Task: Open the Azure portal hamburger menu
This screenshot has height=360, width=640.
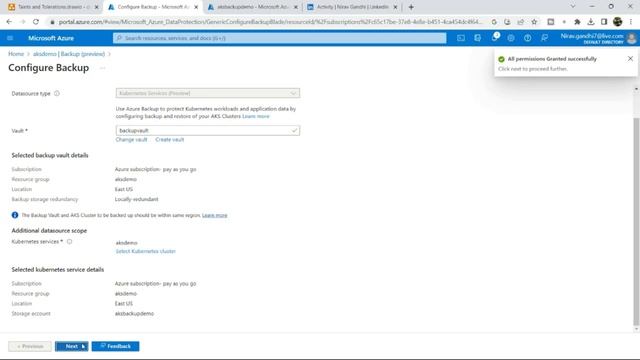Action: tap(10, 38)
